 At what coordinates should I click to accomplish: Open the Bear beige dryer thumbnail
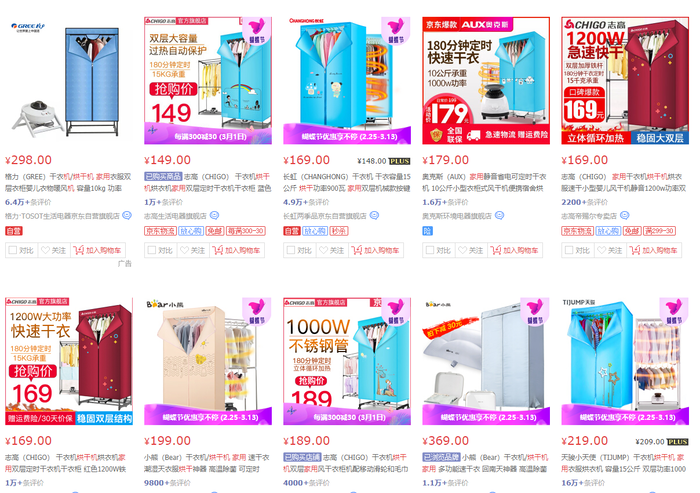pyautogui.click(x=208, y=361)
